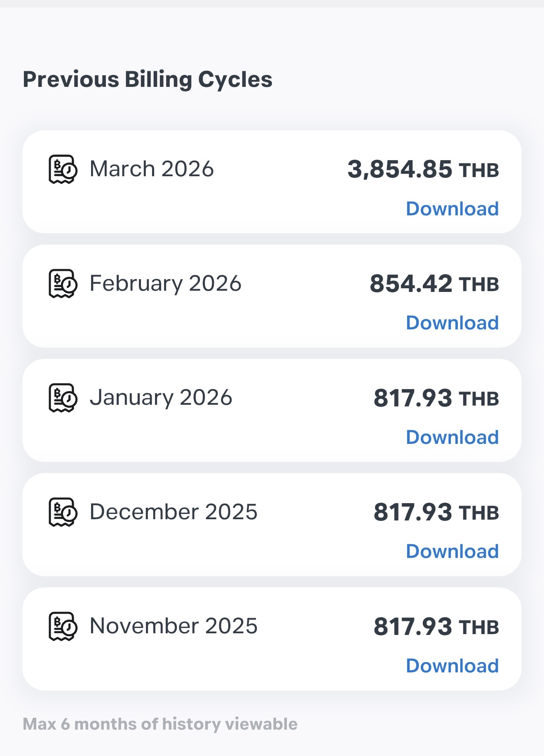Screen dimensions: 544x756
Task: Download the January 2026 bill
Action: [x=452, y=437]
